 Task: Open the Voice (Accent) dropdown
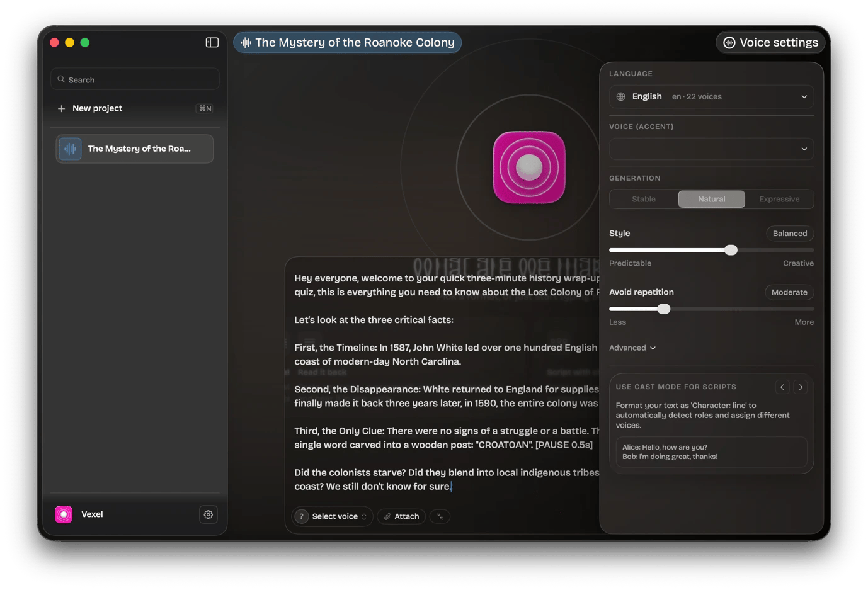click(x=712, y=149)
